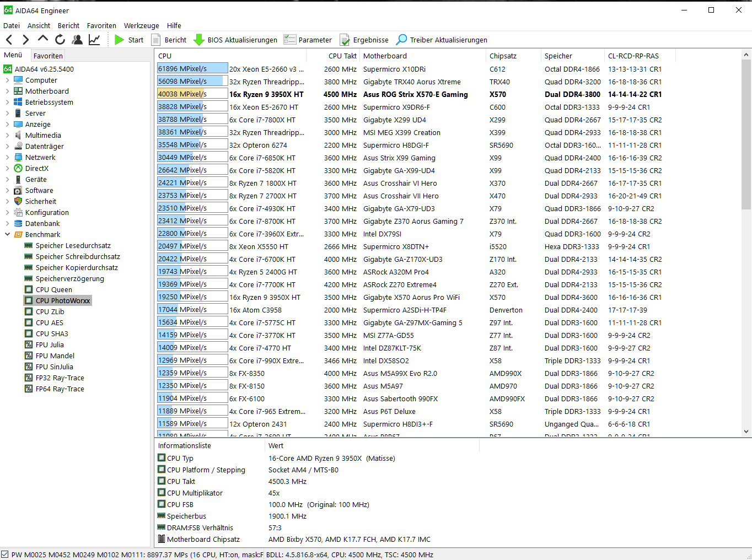The height and width of the screenshot is (560, 752).
Task: Click Treiber Aktualisierungen
Action: (442, 40)
